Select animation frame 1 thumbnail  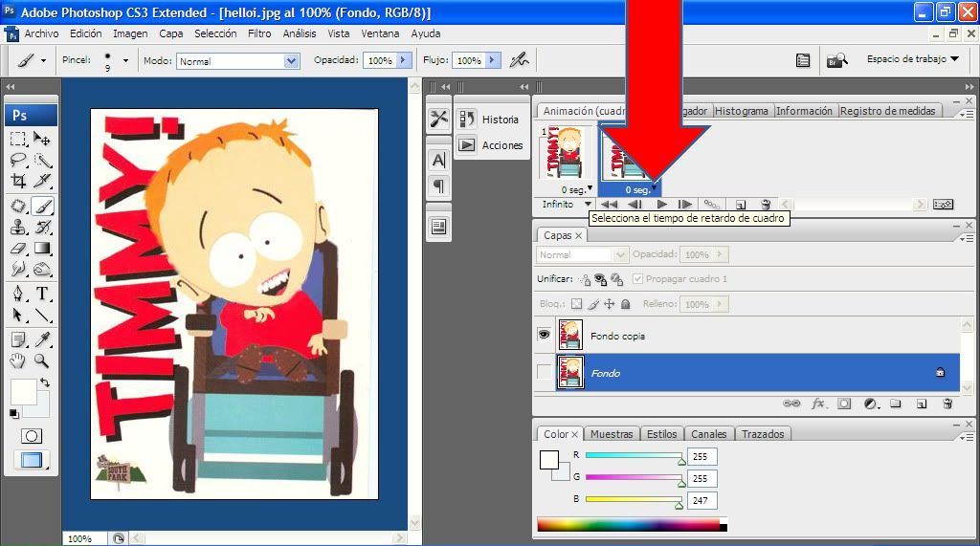point(567,153)
